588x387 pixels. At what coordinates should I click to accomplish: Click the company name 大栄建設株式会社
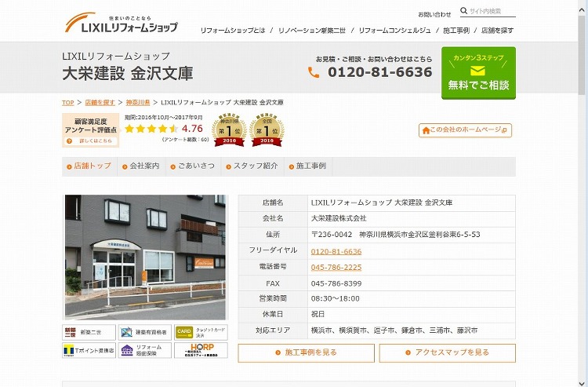[x=339, y=218]
